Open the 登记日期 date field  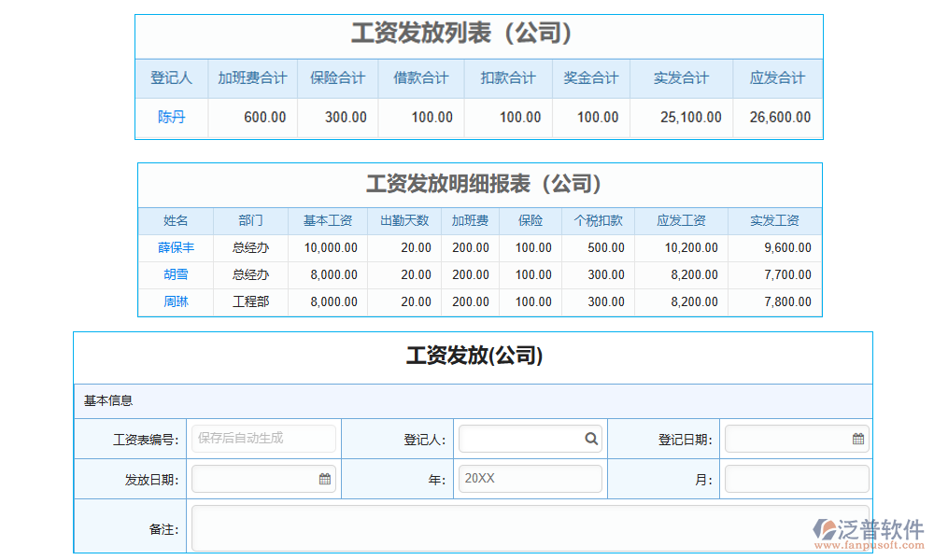[787, 439]
